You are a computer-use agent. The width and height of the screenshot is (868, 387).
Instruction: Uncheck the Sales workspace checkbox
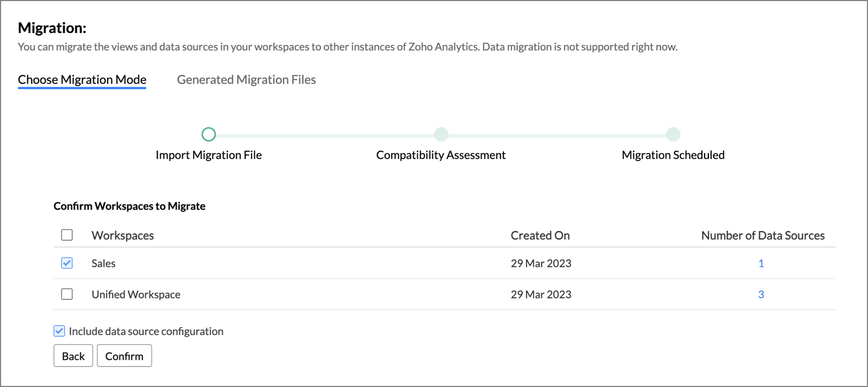67,263
